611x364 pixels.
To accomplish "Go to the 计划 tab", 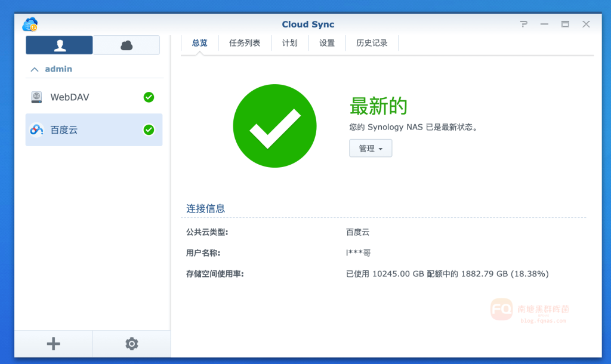I will (x=290, y=43).
